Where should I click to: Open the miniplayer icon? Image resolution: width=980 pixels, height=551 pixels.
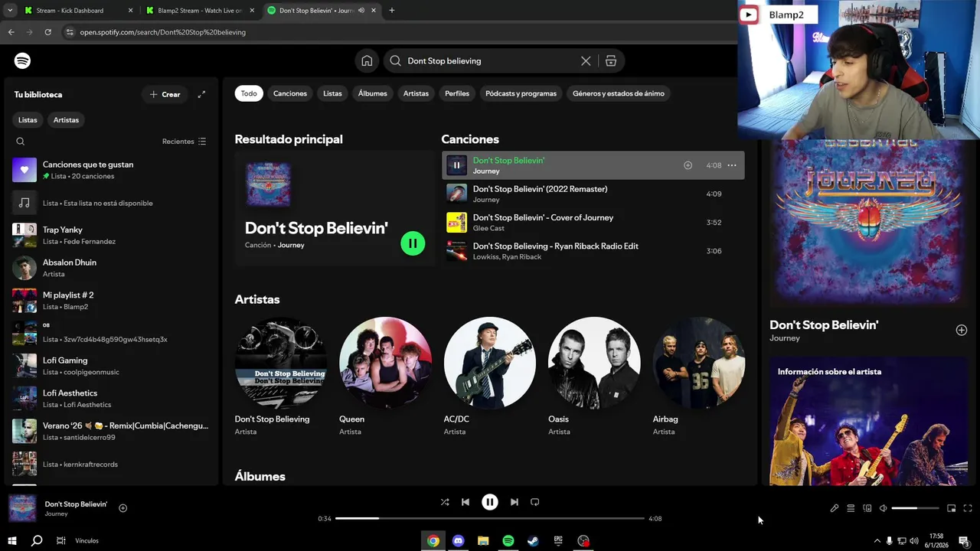click(x=951, y=508)
